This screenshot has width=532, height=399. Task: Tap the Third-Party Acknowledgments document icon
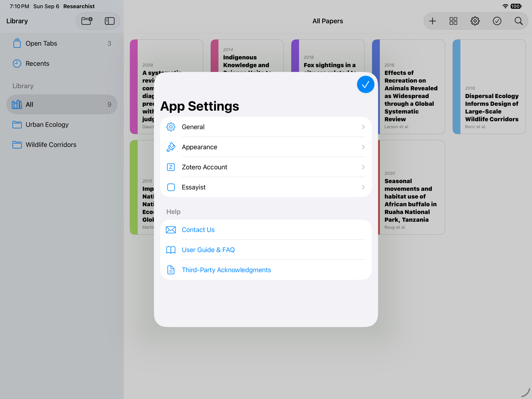[171, 270]
